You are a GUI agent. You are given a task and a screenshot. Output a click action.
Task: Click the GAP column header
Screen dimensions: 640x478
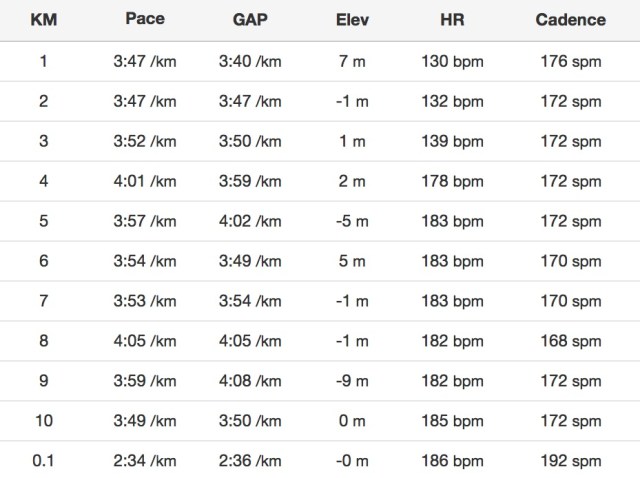point(250,19)
